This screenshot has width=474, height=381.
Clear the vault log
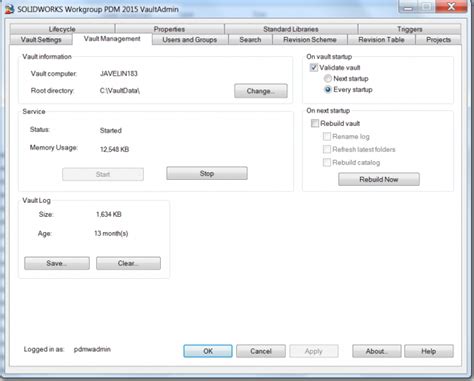[128, 263]
